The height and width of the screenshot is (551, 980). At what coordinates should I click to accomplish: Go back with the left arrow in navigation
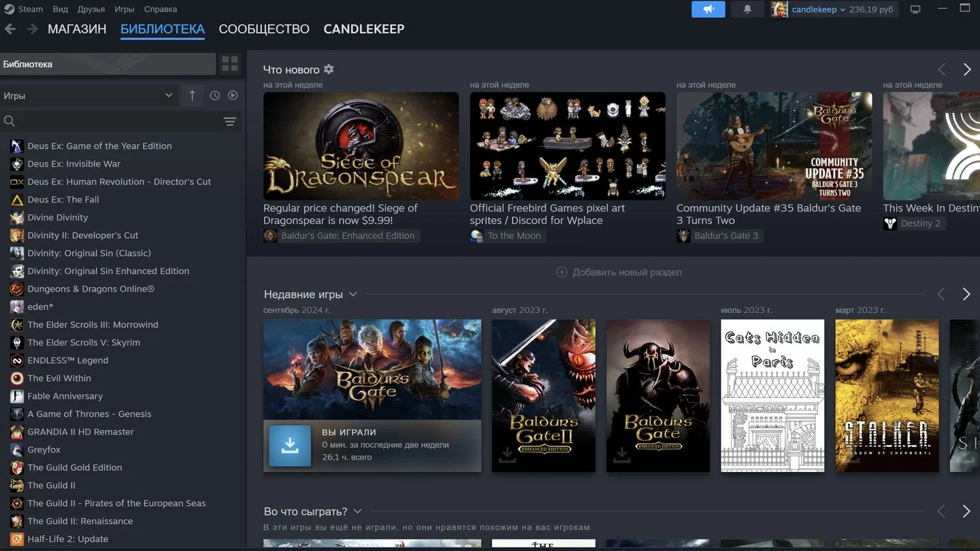click(x=10, y=29)
